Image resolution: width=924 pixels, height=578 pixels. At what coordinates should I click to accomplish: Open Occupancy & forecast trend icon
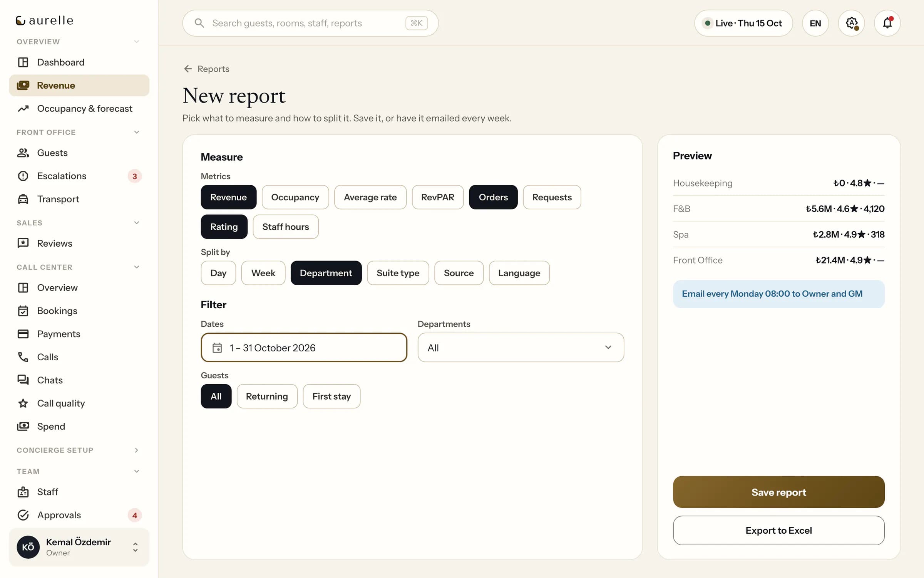[23, 108]
